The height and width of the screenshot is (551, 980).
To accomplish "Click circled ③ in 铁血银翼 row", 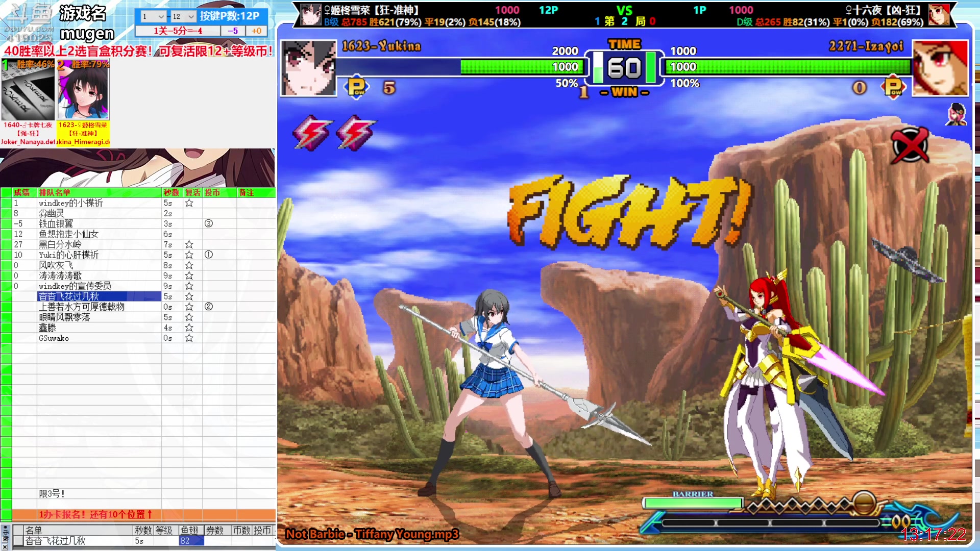I will (208, 223).
